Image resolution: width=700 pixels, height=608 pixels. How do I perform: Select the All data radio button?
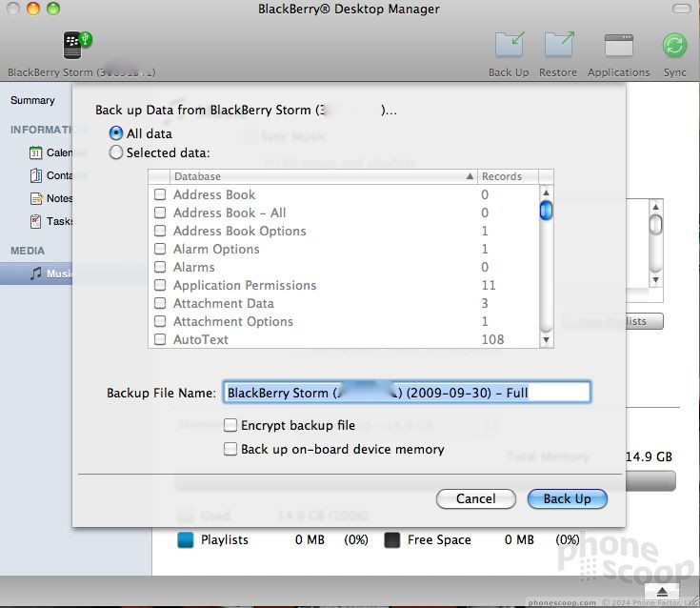[x=115, y=133]
